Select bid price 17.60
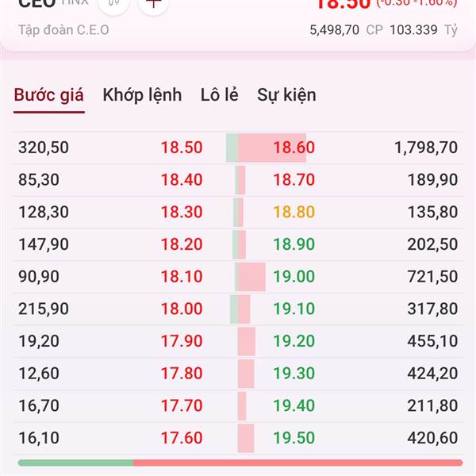 click(182, 438)
